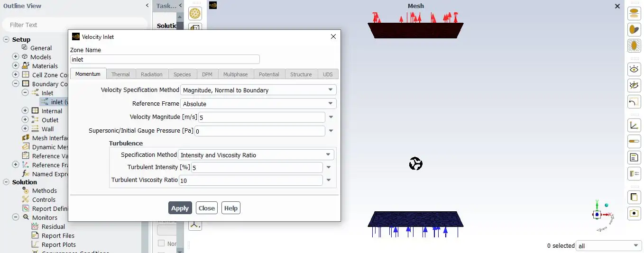Open Velocity Magnitude options arrow
The height and width of the screenshot is (253, 644).
[x=331, y=117]
